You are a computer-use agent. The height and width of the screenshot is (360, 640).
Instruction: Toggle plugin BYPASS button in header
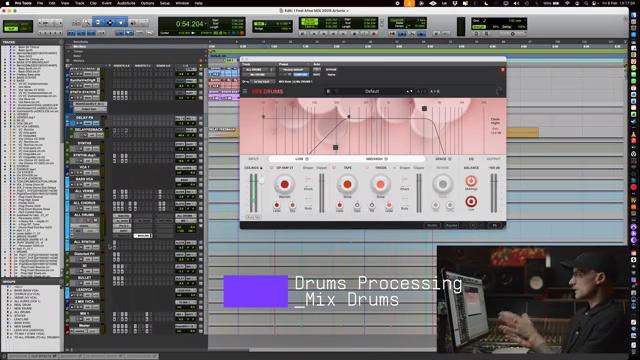point(331,70)
